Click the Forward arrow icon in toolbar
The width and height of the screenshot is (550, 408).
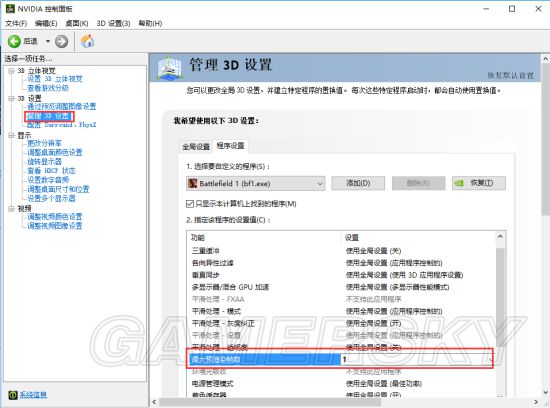(x=61, y=41)
